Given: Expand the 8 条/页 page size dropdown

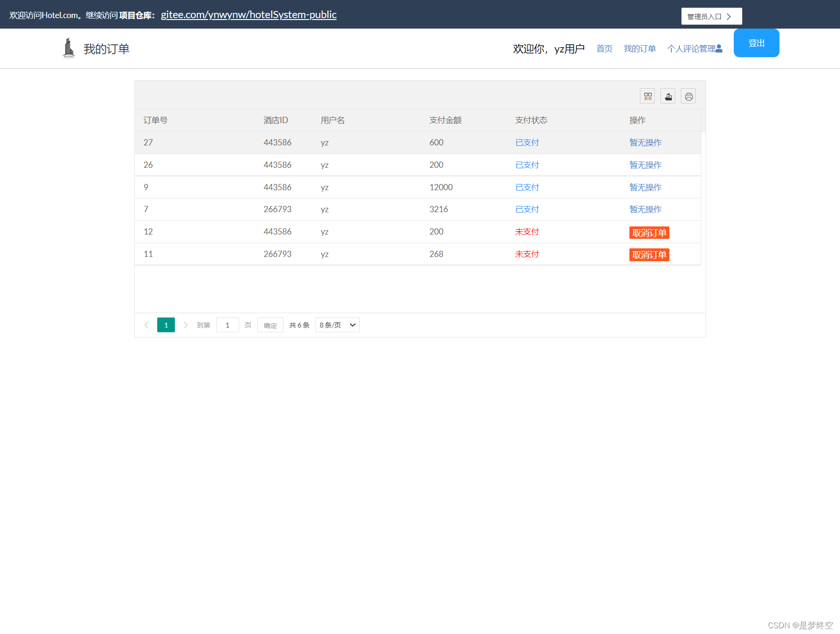Looking at the screenshot, I should 337,325.
